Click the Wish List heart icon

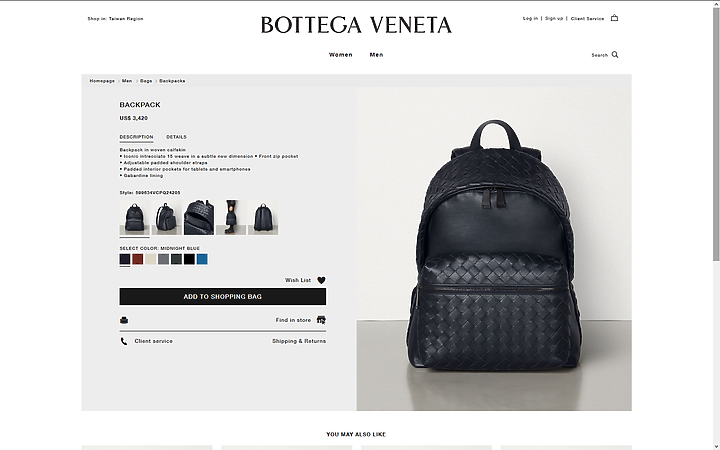pyautogui.click(x=321, y=280)
